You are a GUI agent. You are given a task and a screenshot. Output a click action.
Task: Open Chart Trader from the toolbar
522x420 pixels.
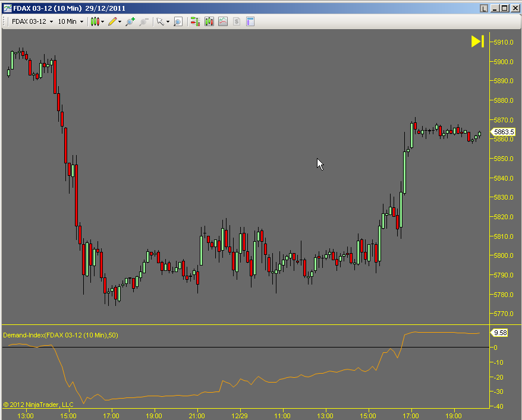pyautogui.click(x=194, y=21)
